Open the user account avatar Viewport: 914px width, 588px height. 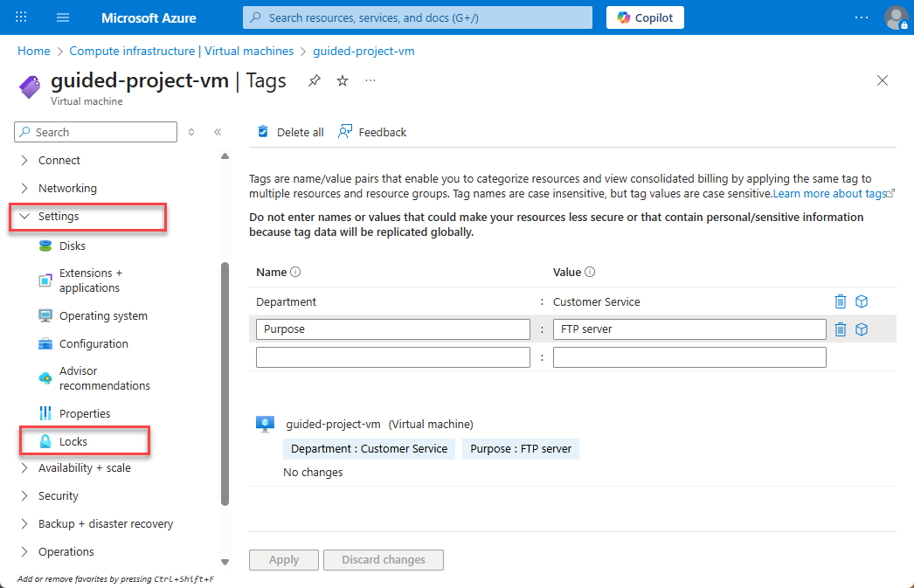point(896,17)
